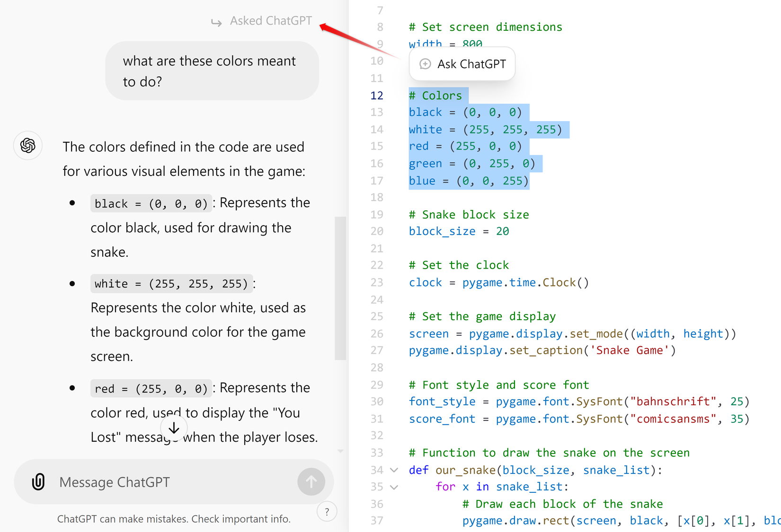Click the ChatGPT logo avatar
The image size is (781, 532).
[x=28, y=145]
